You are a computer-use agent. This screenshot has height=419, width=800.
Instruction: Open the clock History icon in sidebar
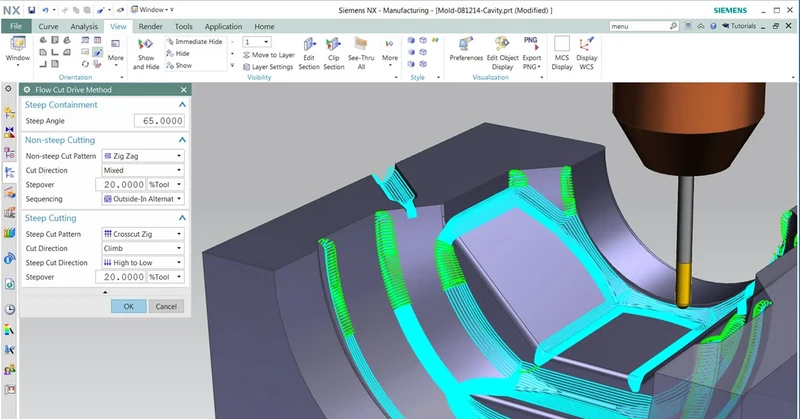click(x=9, y=309)
